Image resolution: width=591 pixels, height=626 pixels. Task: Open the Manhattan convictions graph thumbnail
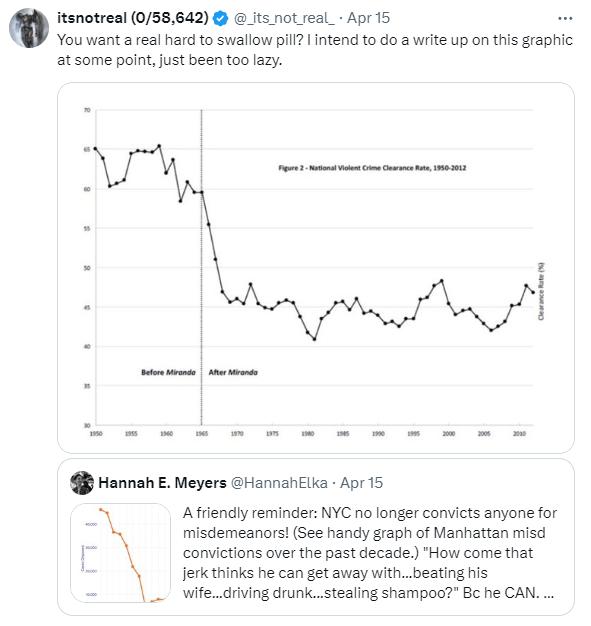(120, 553)
